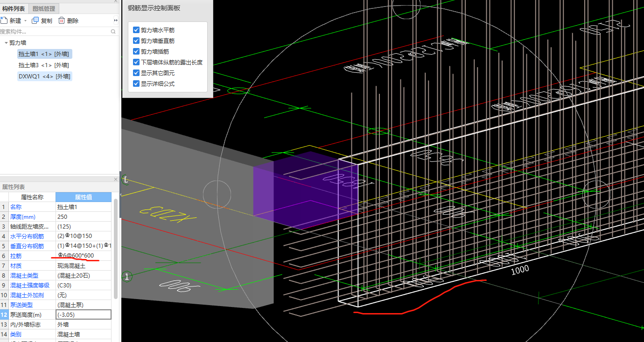Close the component list panel

pyautogui.click(x=116, y=1)
